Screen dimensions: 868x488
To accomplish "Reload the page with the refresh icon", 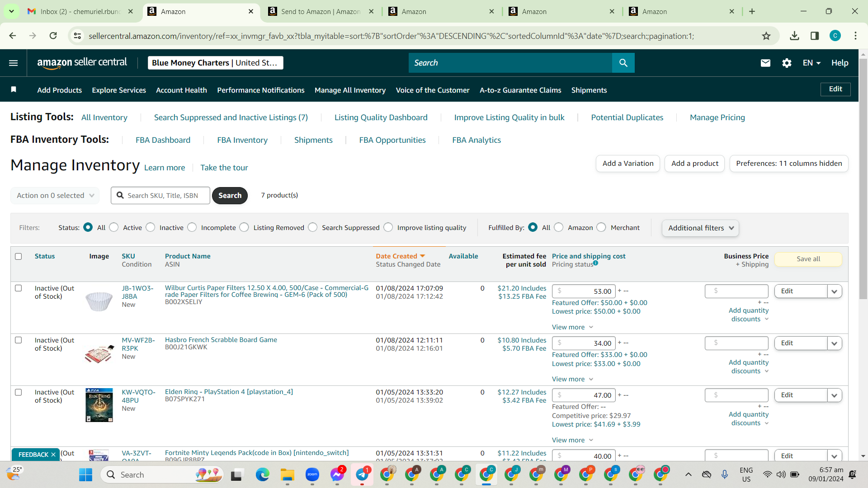I will tap(53, 36).
